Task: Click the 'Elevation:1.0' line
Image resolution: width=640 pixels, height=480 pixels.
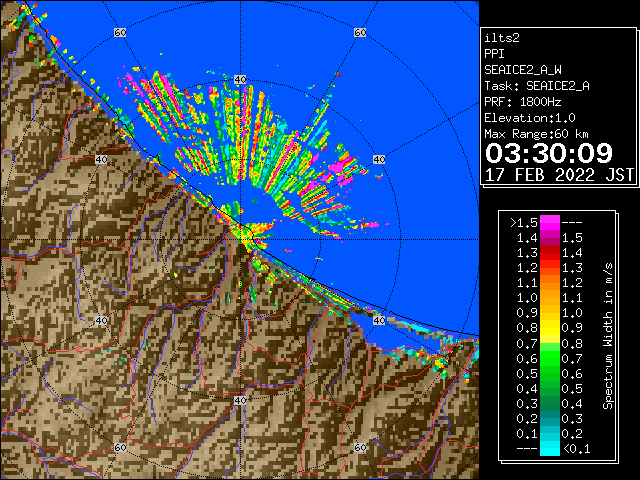Action: point(530,118)
